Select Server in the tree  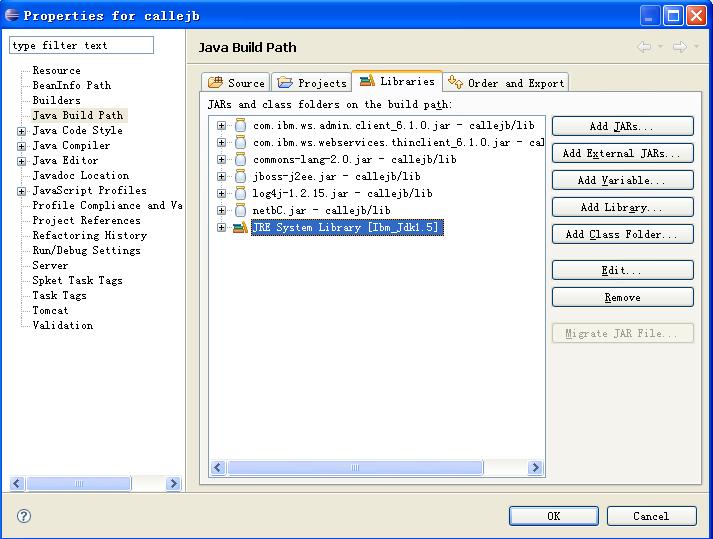[50, 266]
